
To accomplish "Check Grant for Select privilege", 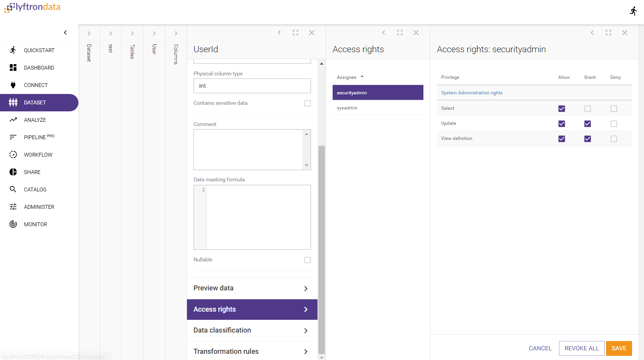I will tap(588, 109).
